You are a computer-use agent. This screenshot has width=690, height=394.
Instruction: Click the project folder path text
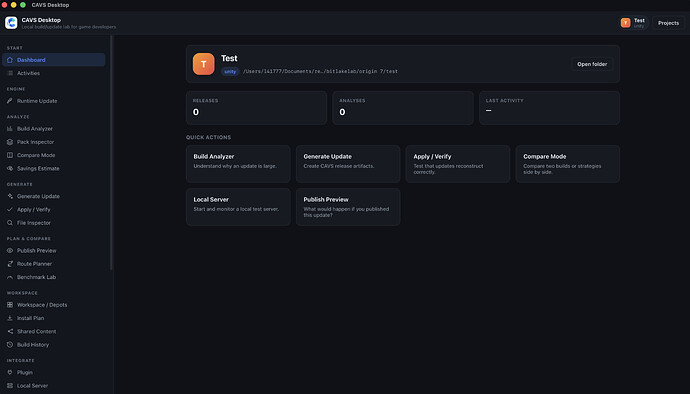(320, 71)
